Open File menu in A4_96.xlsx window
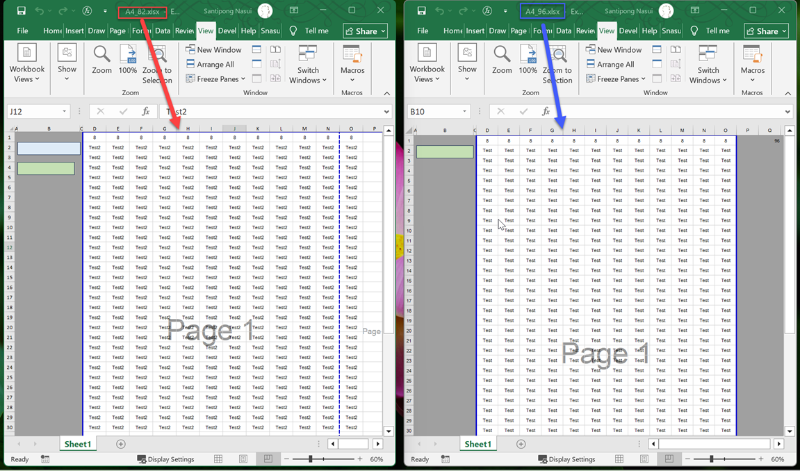800x471 pixels. coord(424,31)
